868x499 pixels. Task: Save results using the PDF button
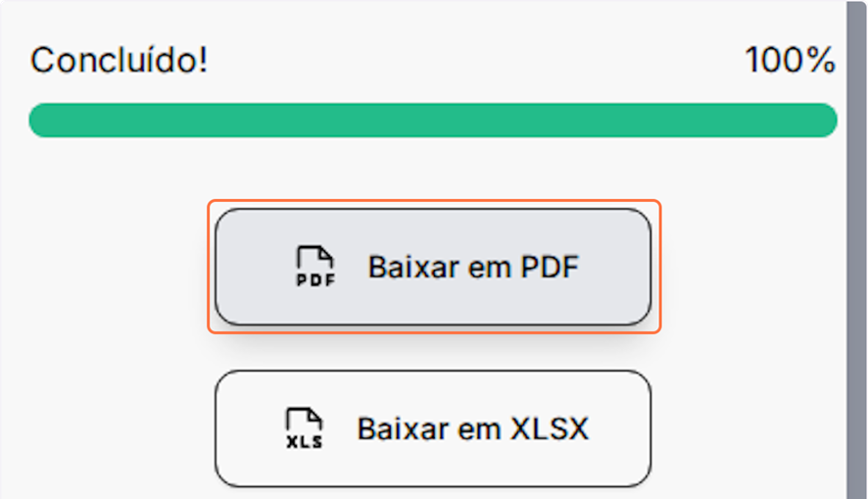point(433,267)
